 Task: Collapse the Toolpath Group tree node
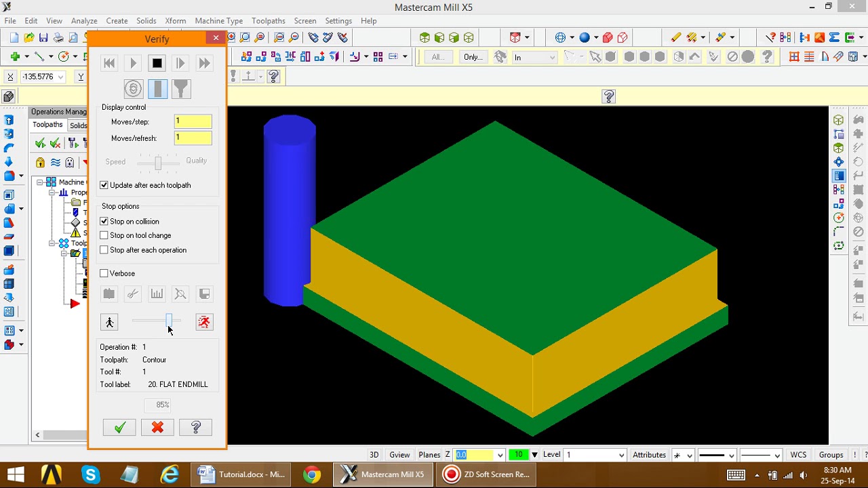tap(52, 243)
